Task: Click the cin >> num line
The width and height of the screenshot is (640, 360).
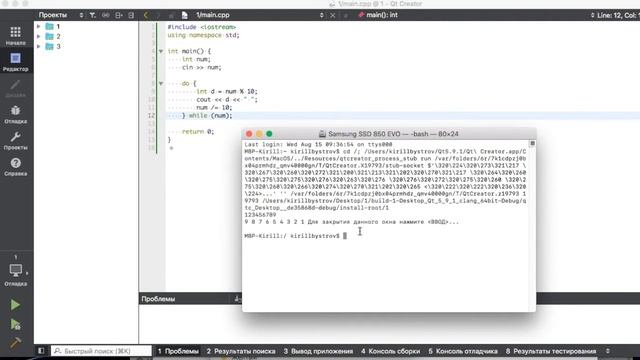Action: tap(202, 67)
